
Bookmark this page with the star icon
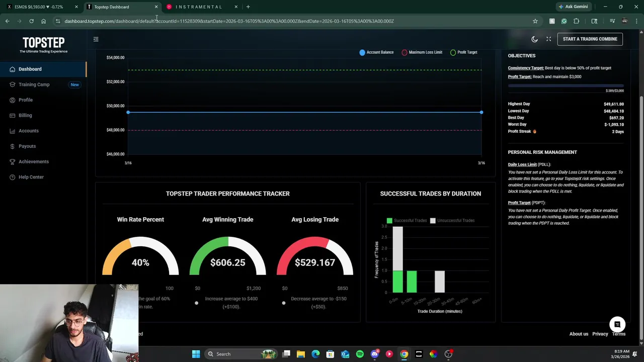[535, 21]
